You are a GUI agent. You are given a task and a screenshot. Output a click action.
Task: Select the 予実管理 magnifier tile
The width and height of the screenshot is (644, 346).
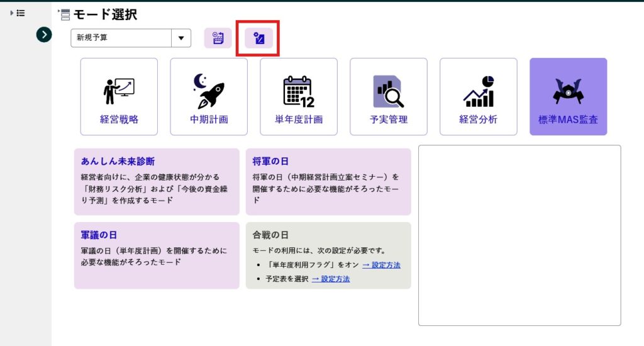389,97
